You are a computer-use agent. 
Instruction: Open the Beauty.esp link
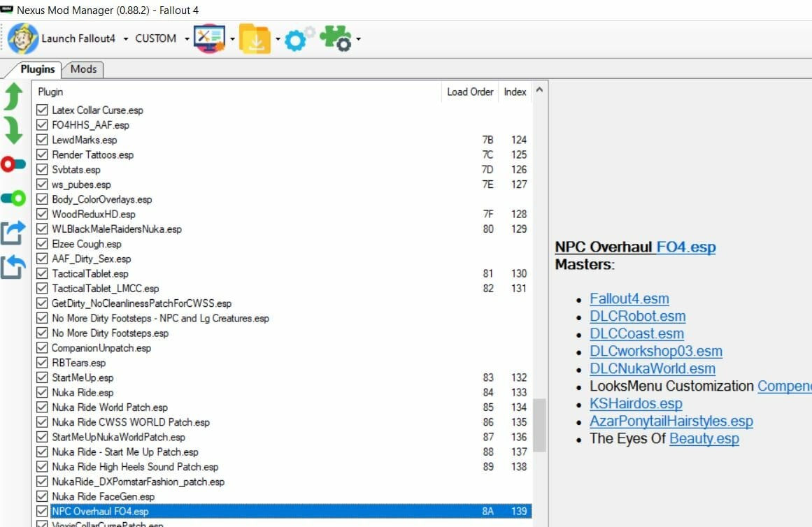pos(704,438)
